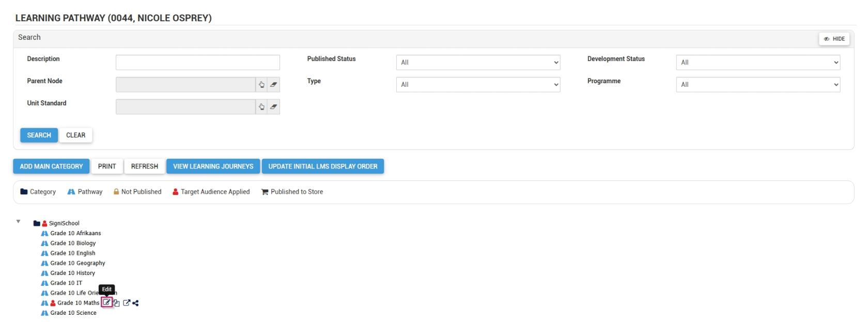
Task: Click the Not Published legend lock icon
Action: click(x=116, y=192)
